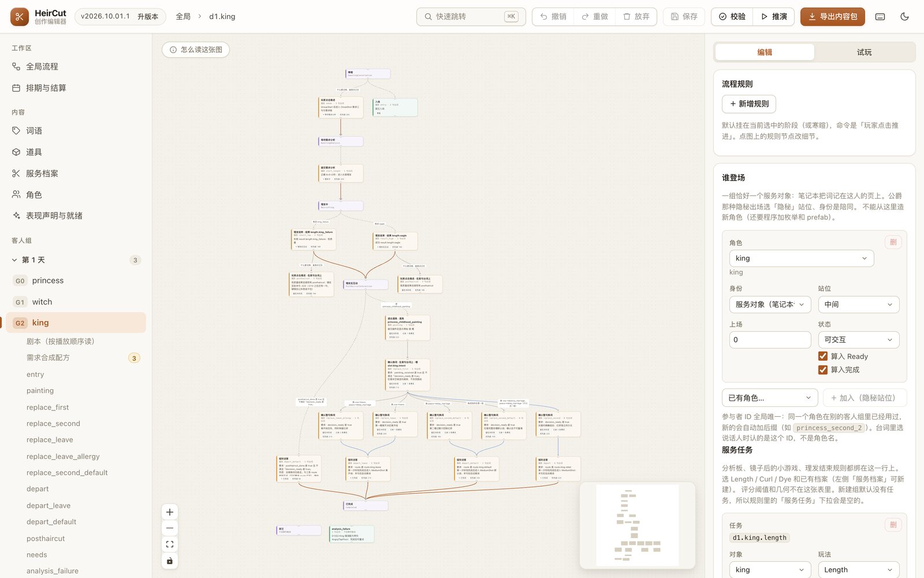This screenshot has width=924, height=578.
Task: Zoom in on the flow canvas
Action: (170, 512)
